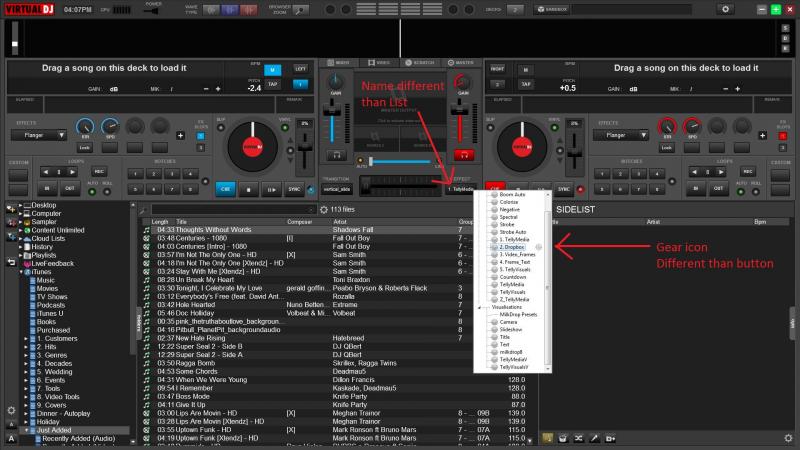Screen dimensions: 800x450
Task: Toggle the left deck master tempo M button
Action: [272, 70]
